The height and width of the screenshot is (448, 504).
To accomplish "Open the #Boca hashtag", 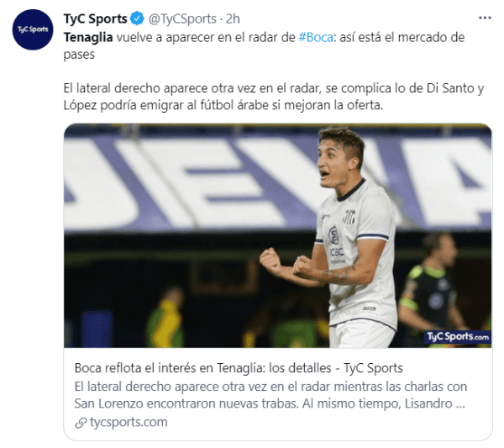I will [x=316, y=37].
